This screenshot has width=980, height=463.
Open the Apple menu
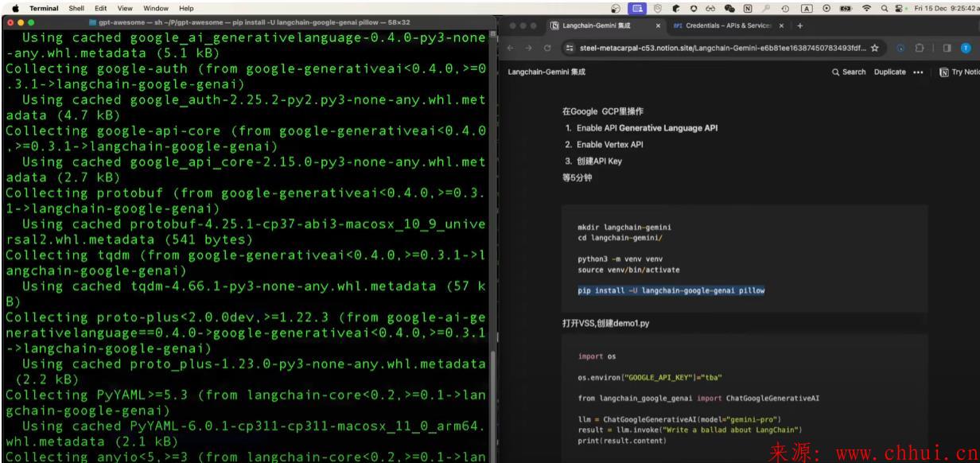[x=15, y=8]
